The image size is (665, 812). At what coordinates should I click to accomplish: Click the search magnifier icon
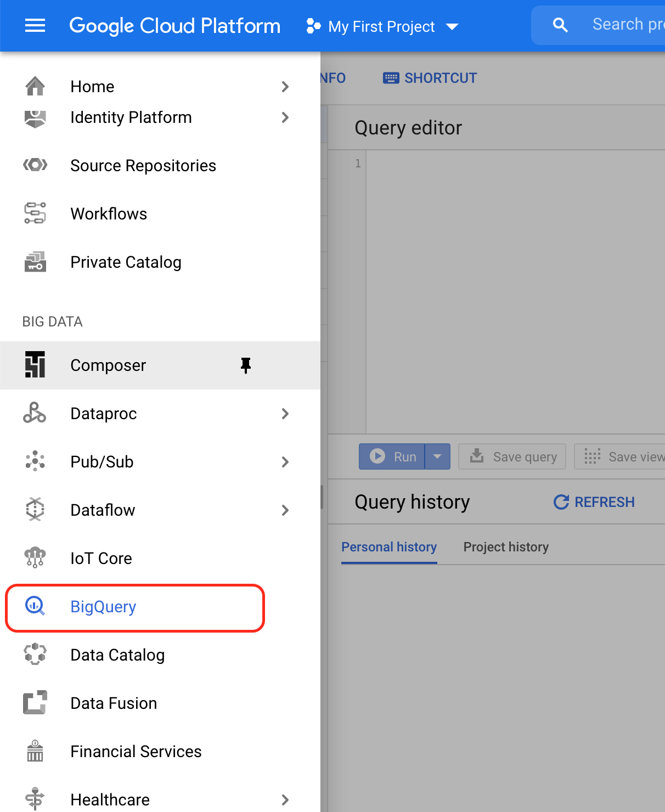click(x=560, y=25)
